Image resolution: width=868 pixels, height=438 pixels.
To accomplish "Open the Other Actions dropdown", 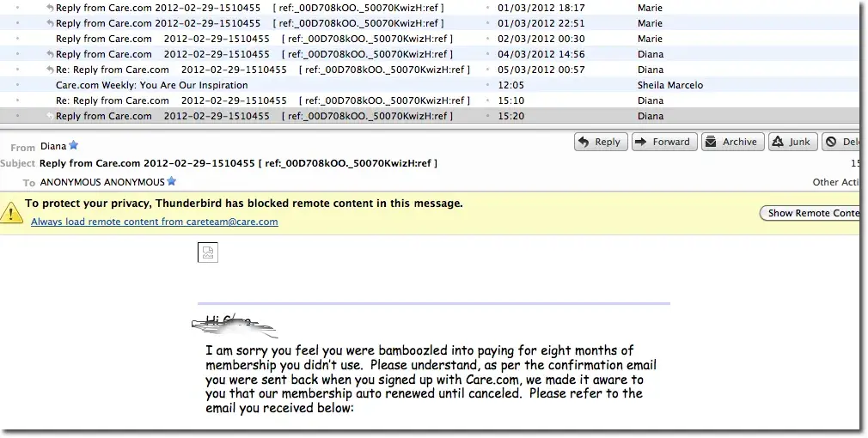I will pyautogui.click(x=836, y=182).
